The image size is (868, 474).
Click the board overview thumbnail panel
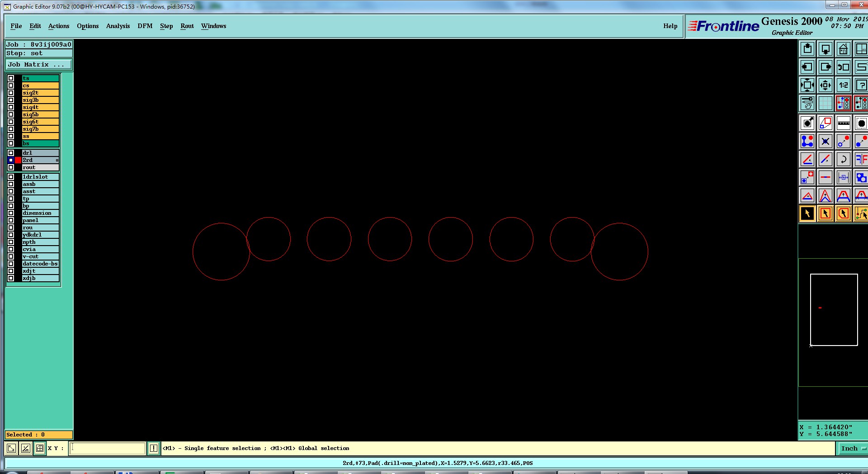(833, 322)
